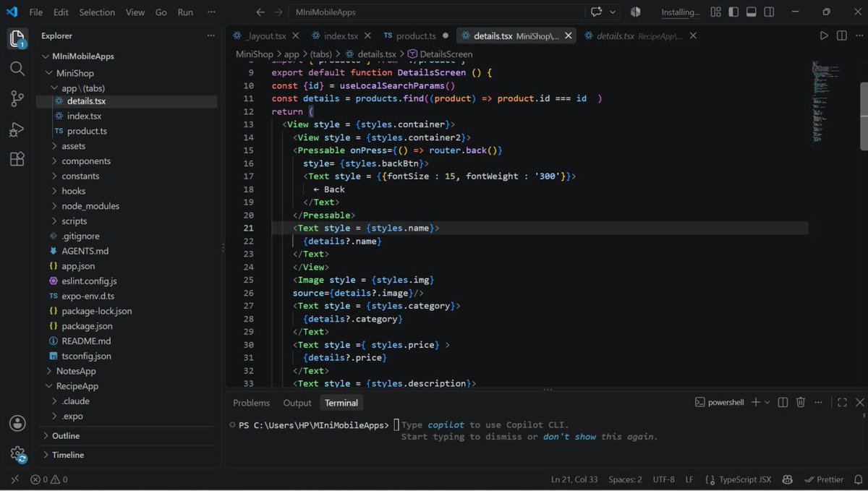
Task: Toggle Panel visibility in title bar
Action: click(752, 12)
